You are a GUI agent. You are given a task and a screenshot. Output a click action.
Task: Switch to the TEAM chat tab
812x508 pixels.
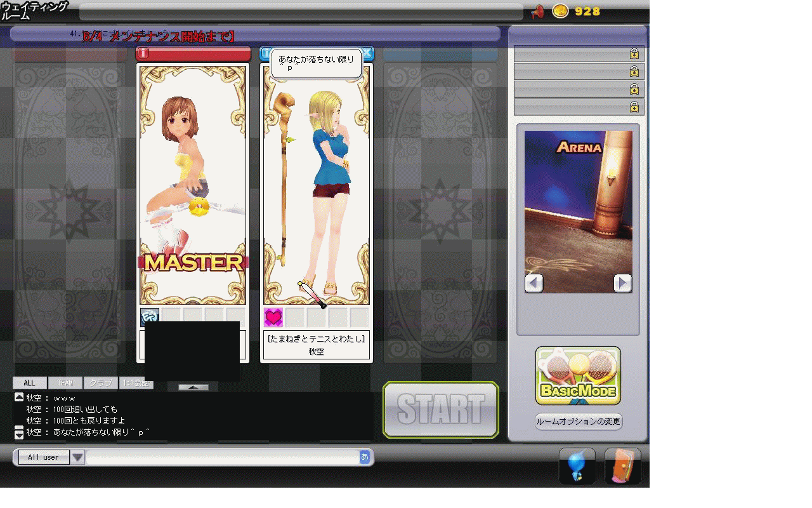(65, 383)
